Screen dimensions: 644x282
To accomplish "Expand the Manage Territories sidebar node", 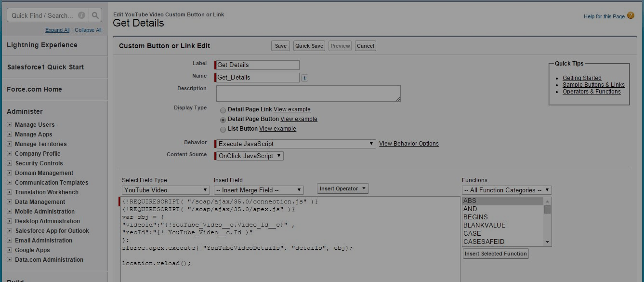I will click(x=10, y=144).
